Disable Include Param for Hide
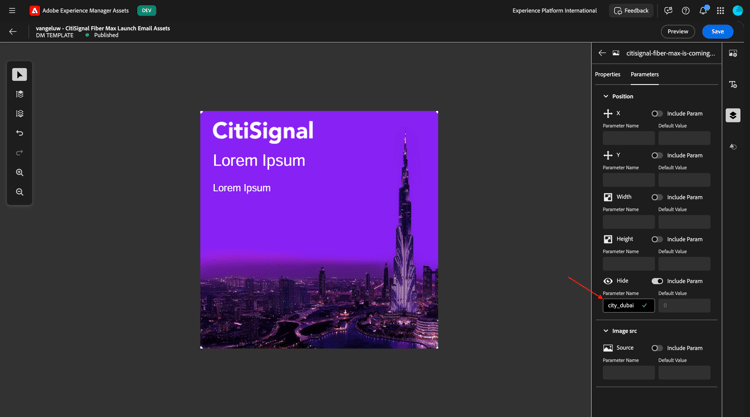Screen dimensions: 750x417 657,281
